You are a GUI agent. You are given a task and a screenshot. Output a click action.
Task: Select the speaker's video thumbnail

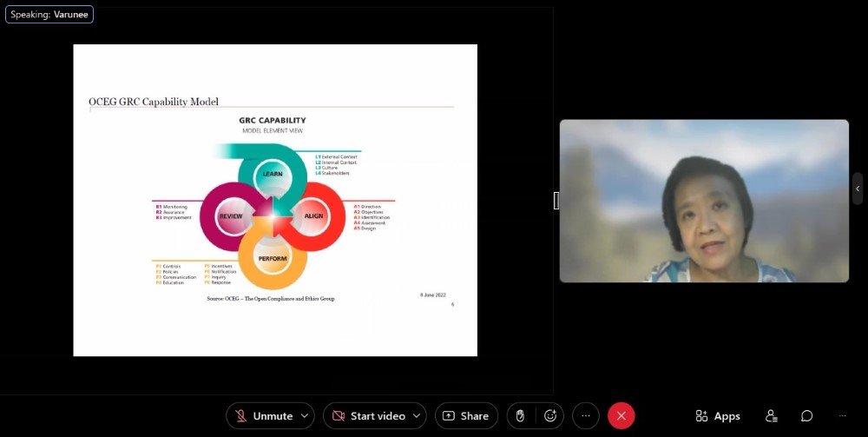704,201
